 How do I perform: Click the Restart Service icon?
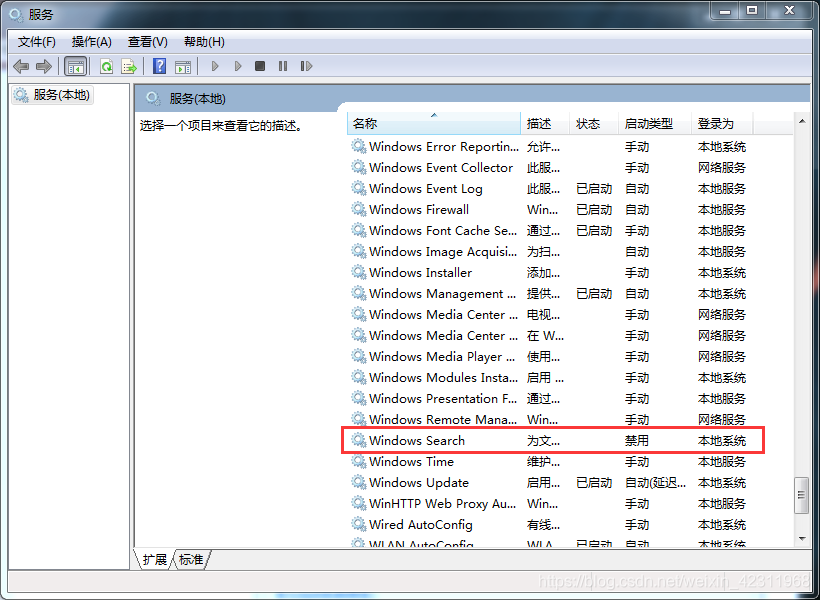306,66
